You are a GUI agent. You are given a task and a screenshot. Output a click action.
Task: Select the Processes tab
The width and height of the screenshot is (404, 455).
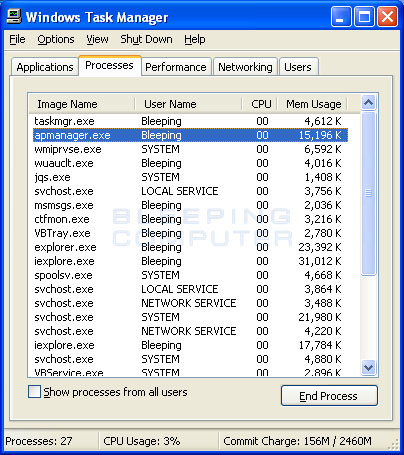tap(109, 65)
